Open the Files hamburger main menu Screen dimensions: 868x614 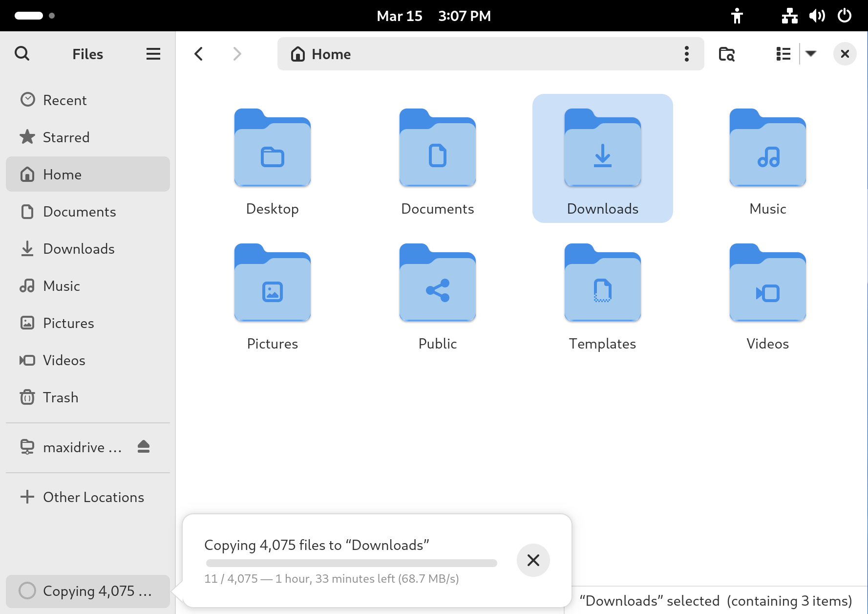(x=153, y=54)
